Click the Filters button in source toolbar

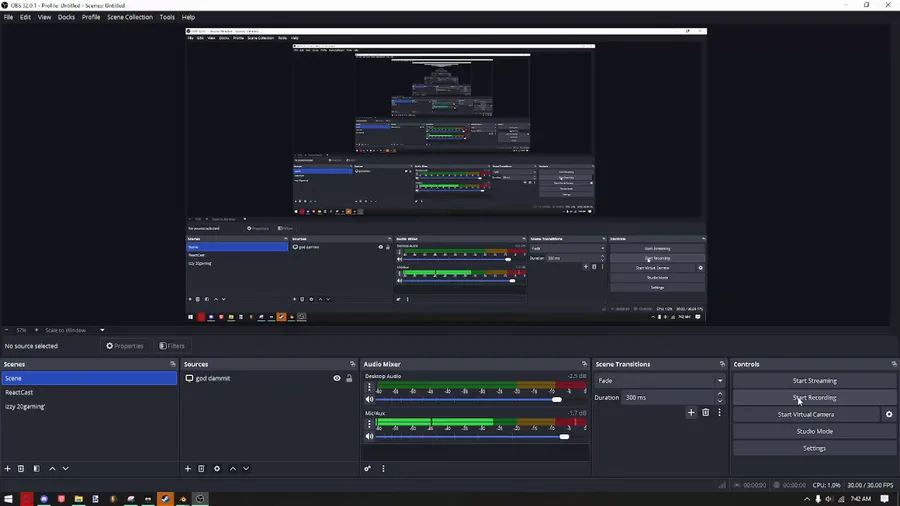pos(172,346)
